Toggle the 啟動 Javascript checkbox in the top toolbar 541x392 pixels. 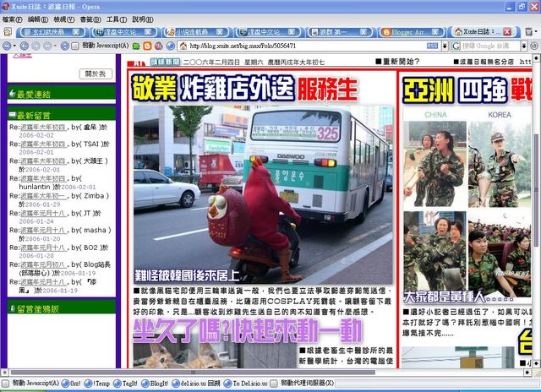pyautogui.click(x=75, y=46)
